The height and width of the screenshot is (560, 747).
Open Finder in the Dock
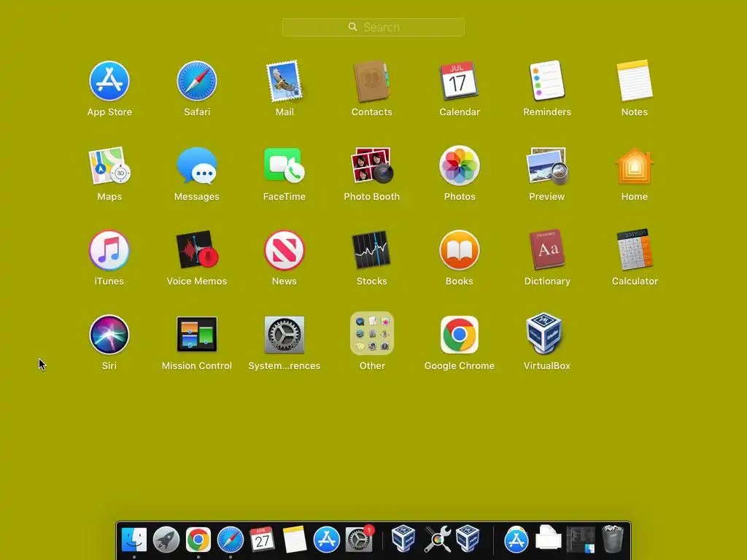[x=134, y=540]
